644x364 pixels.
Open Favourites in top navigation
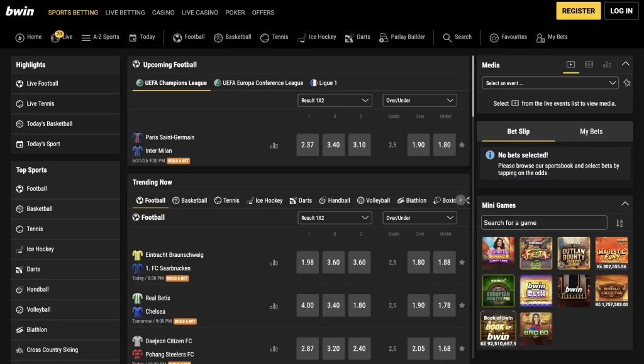tap(508, 37)
